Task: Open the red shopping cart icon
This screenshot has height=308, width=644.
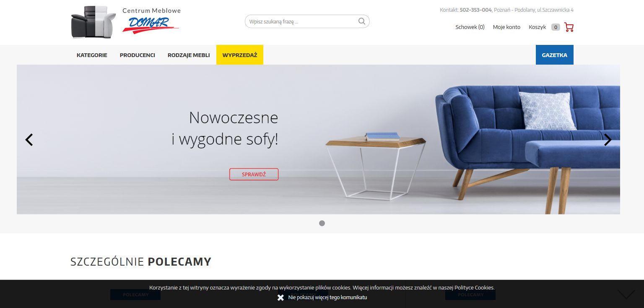Action: pyautogui.click(x=569, y=27)
